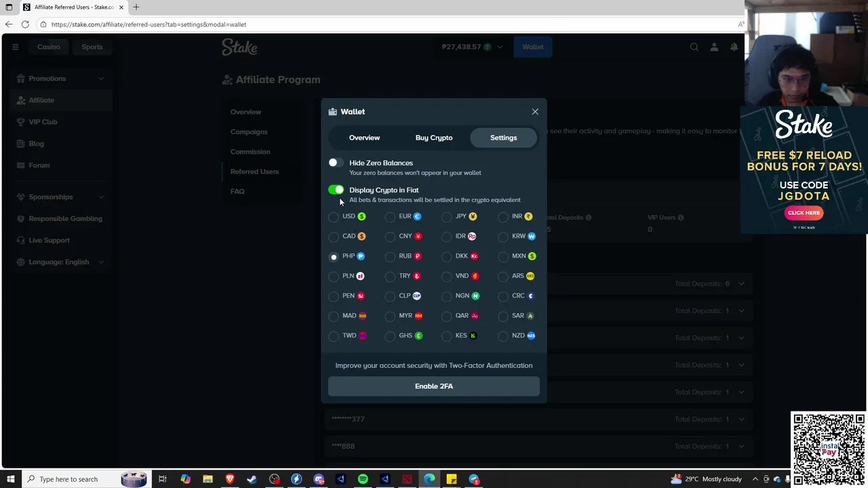The height and width of the screenshot is (488, 868).
Task: Click the Total Deposits info icon
Action: [588, 218]
